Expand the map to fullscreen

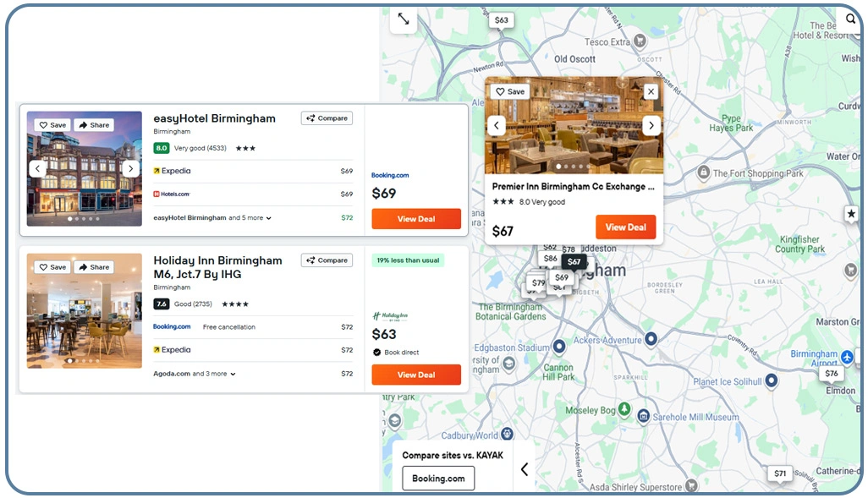(404, 19)
